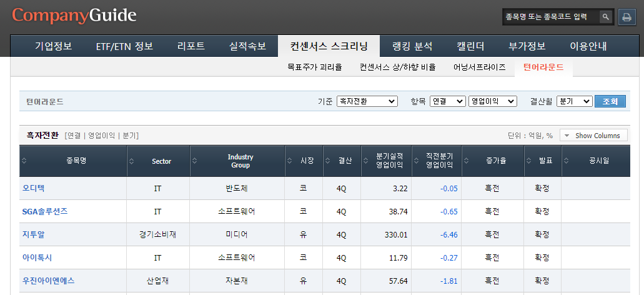Click the -1.81 previous quarter value

(448, 281)
